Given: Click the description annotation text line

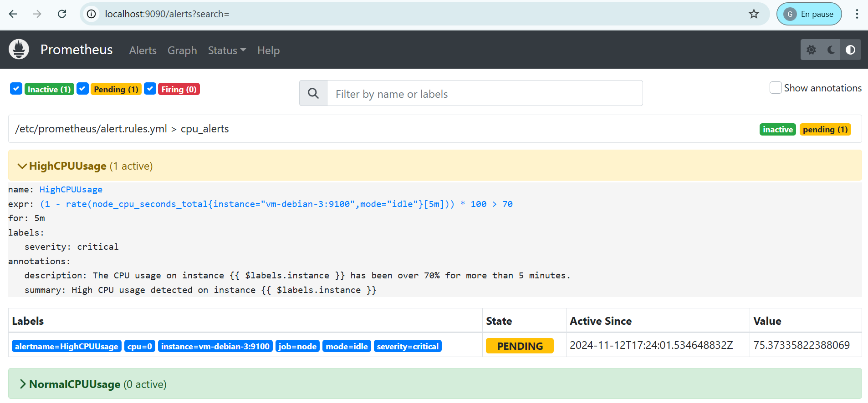Looking at the screenshot, I should click(297, 276).
